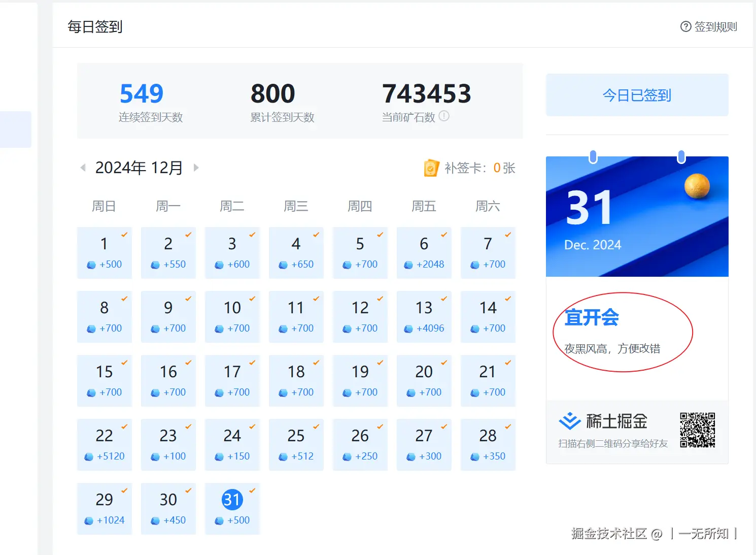The height and width of the screenshot is (555, 756).
Task: Select the December 25 calendar cell
Action: pyautogui.click(x=296, y=444)
